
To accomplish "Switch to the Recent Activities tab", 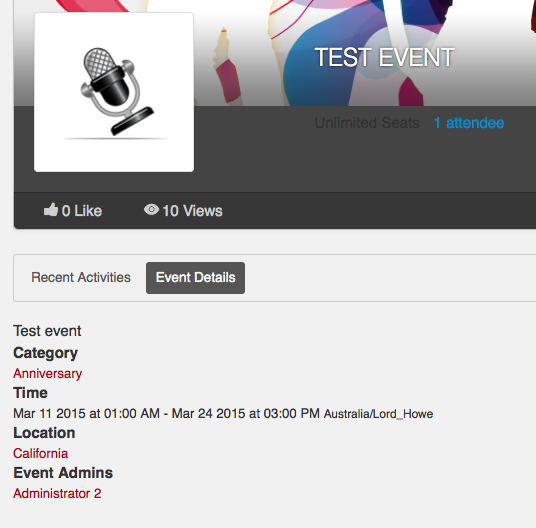I will click(x=81, y=277).
